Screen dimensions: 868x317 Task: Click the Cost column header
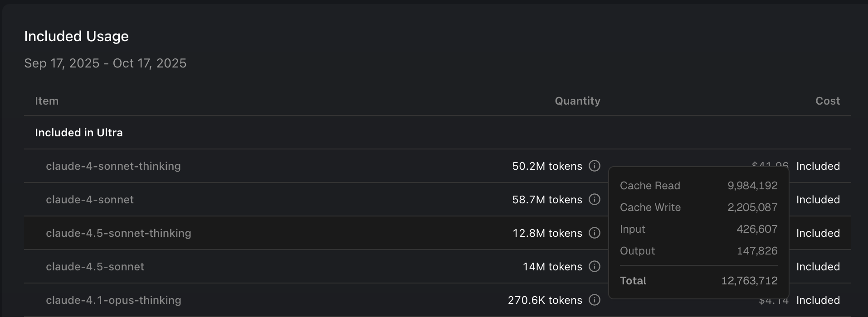coord(827,101)
